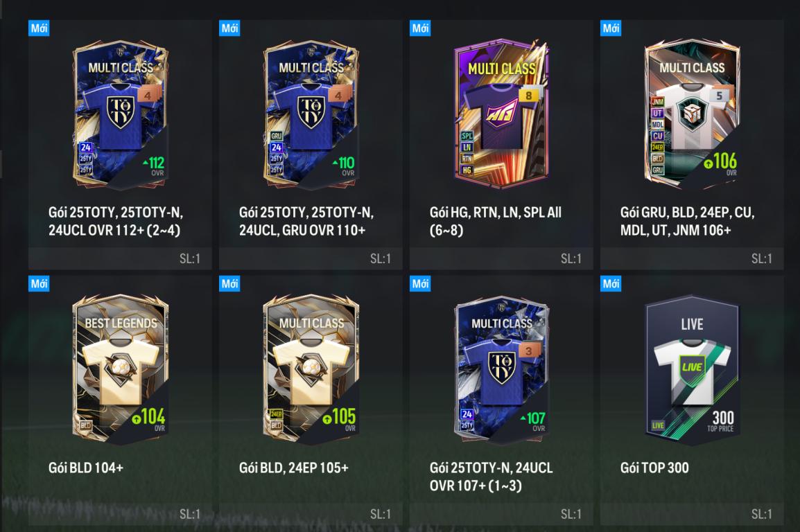The width and height of the screenshot is (800, 532).
Task: Open the 25TOTY OVR 112+ pack card
Action: pyautogui.click(x=121, y=115)
